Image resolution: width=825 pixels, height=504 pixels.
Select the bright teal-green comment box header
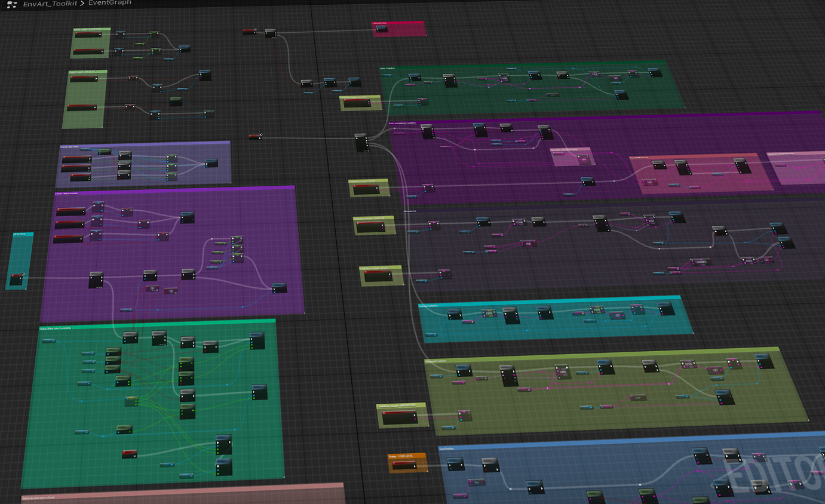click(157, 323)
